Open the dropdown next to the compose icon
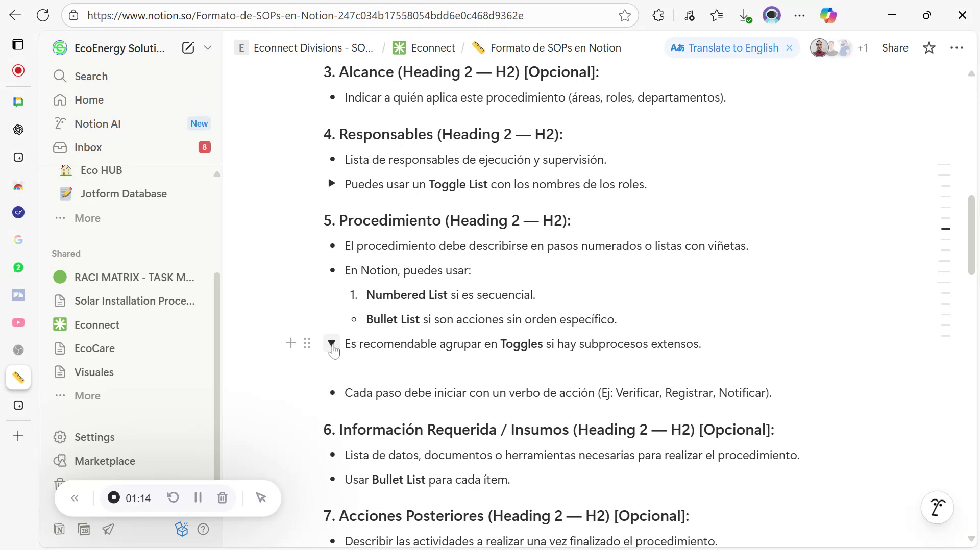Image resolution: width=980 pixels, height=550 pixels. (208, 47)
